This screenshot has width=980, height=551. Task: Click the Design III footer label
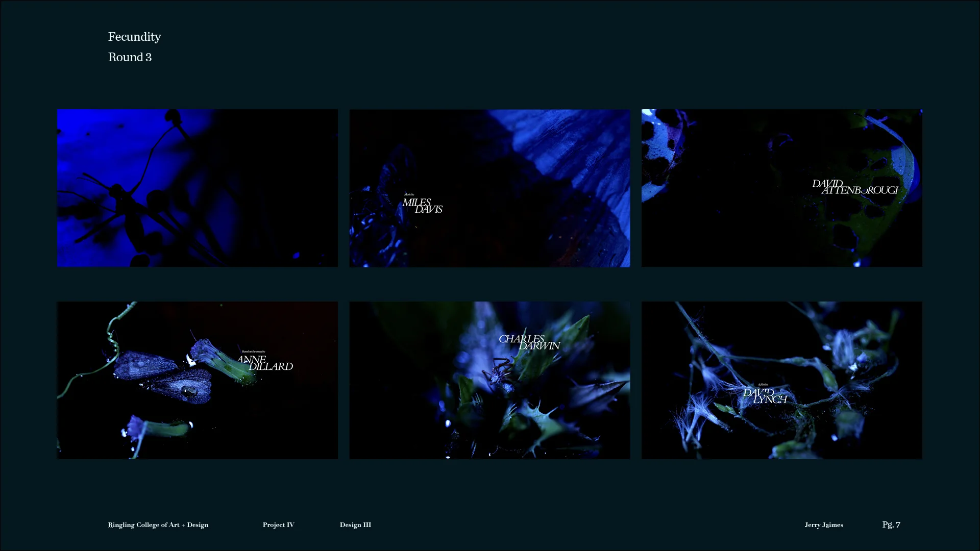355,524
